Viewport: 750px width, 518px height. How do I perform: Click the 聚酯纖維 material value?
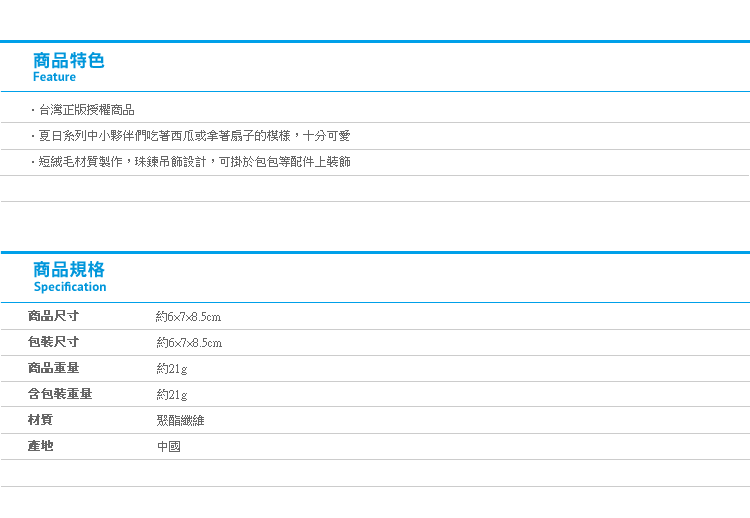[x=180, y=420]
